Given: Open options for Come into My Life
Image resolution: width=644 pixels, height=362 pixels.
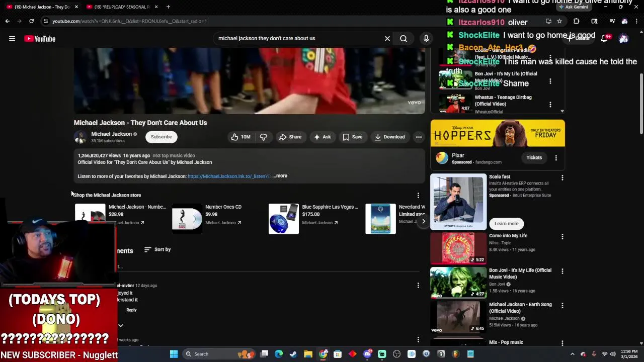Looking at the screenshot, I should [x=562, y=237].
